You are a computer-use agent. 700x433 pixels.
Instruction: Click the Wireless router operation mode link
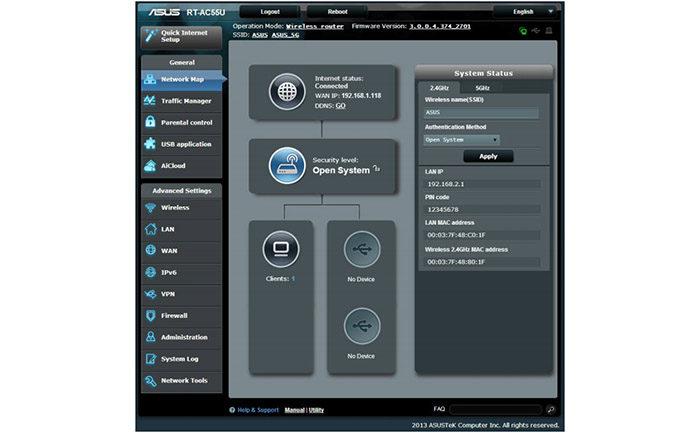[x=315, y=26]
